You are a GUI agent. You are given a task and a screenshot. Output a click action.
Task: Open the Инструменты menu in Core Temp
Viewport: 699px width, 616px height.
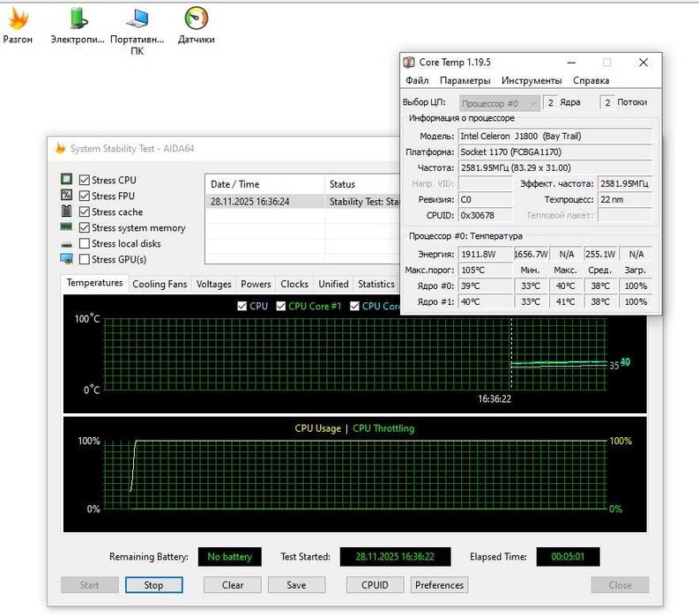(x=532, y=81)
